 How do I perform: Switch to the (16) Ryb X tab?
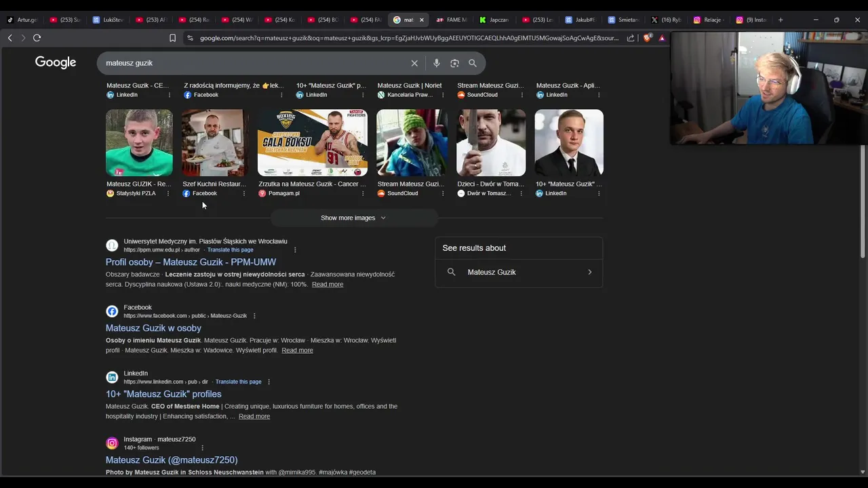666,20
